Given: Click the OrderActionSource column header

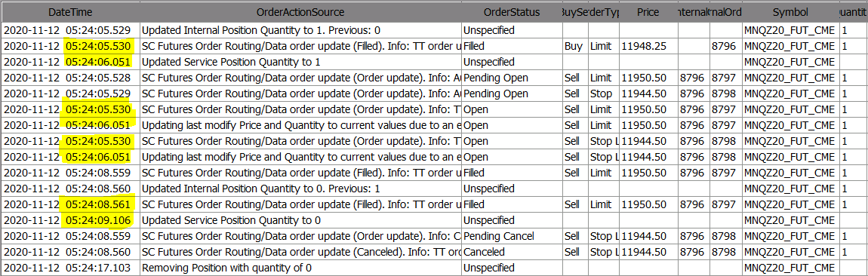Looking at the screenshot, I should (x=300, y=11).
